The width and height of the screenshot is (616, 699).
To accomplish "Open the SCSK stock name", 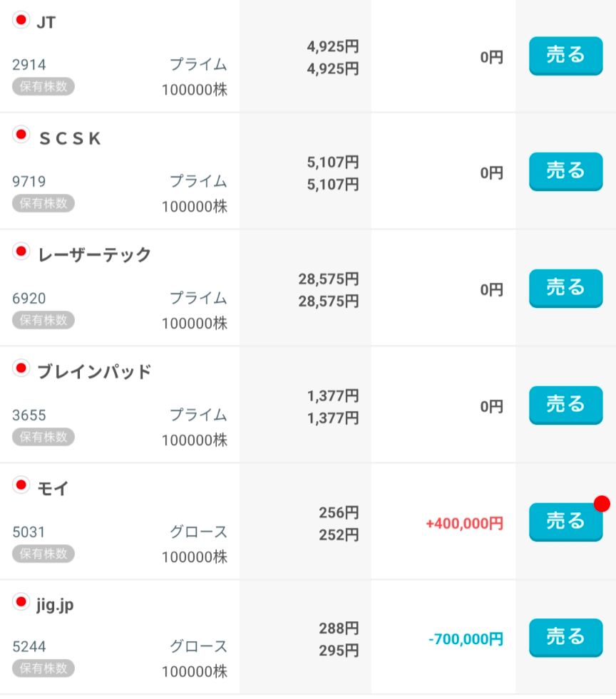I will point(70,138).
